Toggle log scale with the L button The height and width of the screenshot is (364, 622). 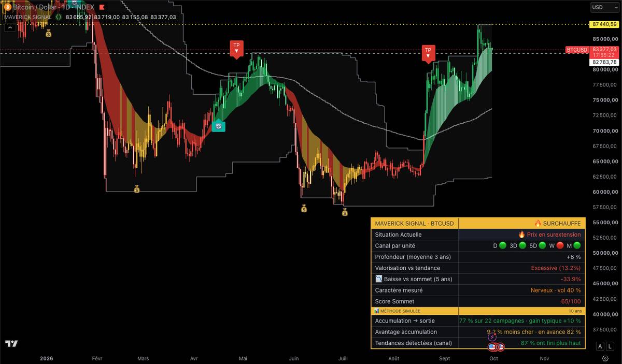(x=610, y=346)
